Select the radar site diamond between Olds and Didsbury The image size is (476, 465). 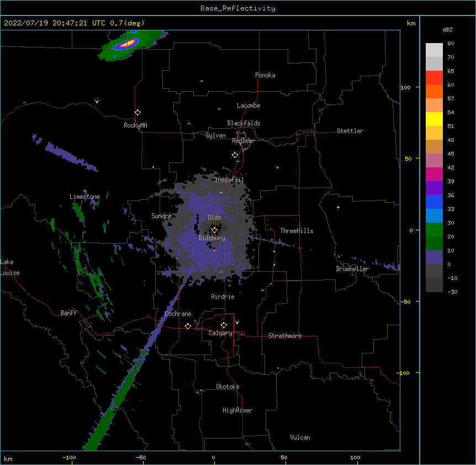point(214,230)
